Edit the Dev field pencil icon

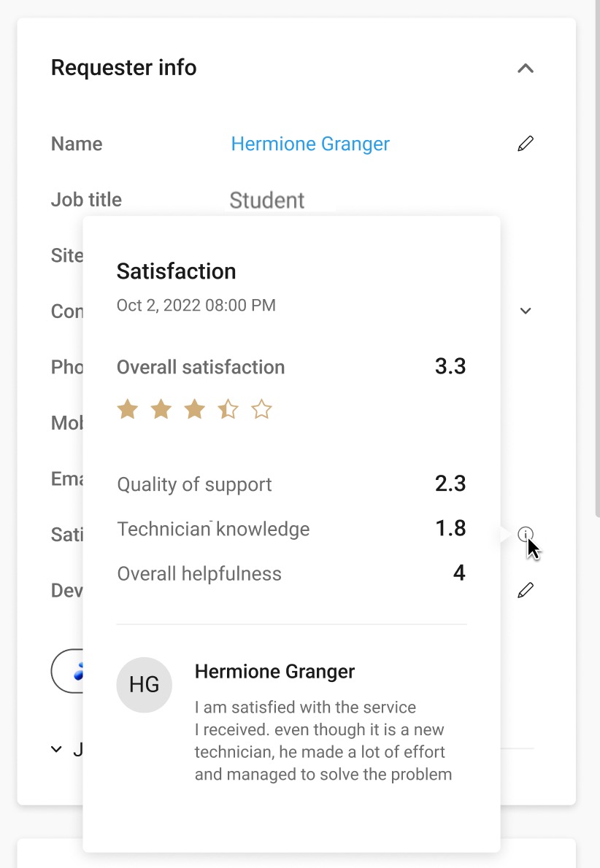pyautogui.click(x=526, y=590)
